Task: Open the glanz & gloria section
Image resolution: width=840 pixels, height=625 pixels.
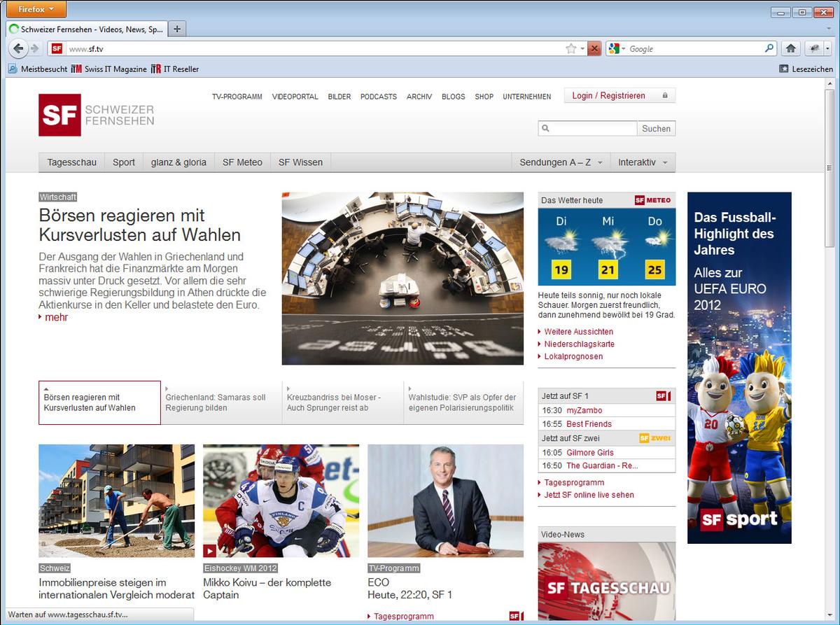Action: point(178,162)
